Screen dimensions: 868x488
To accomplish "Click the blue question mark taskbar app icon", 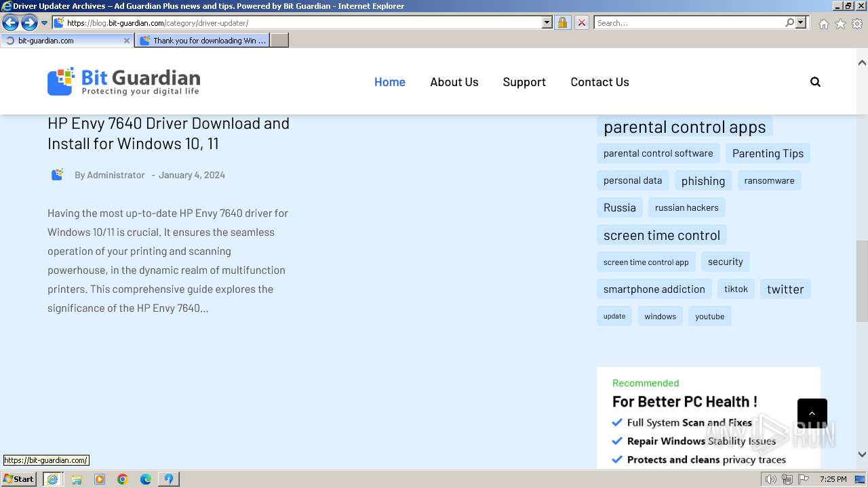I will point(168,479).
